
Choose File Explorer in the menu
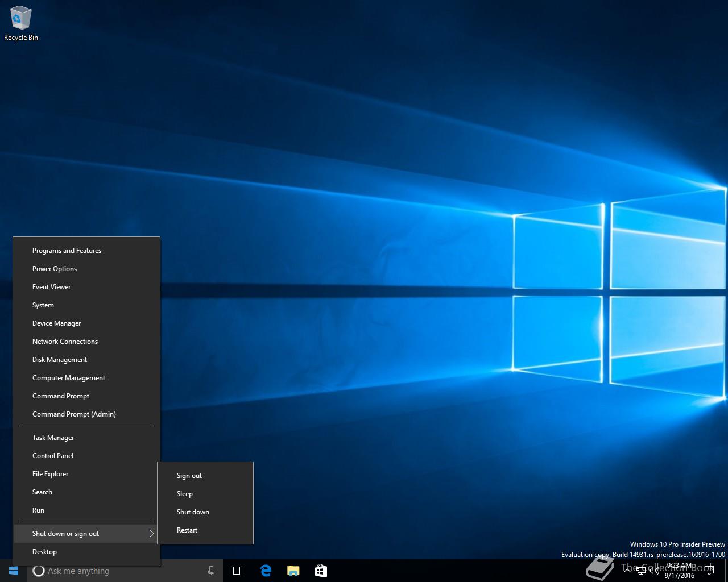(x=86, y=474)
